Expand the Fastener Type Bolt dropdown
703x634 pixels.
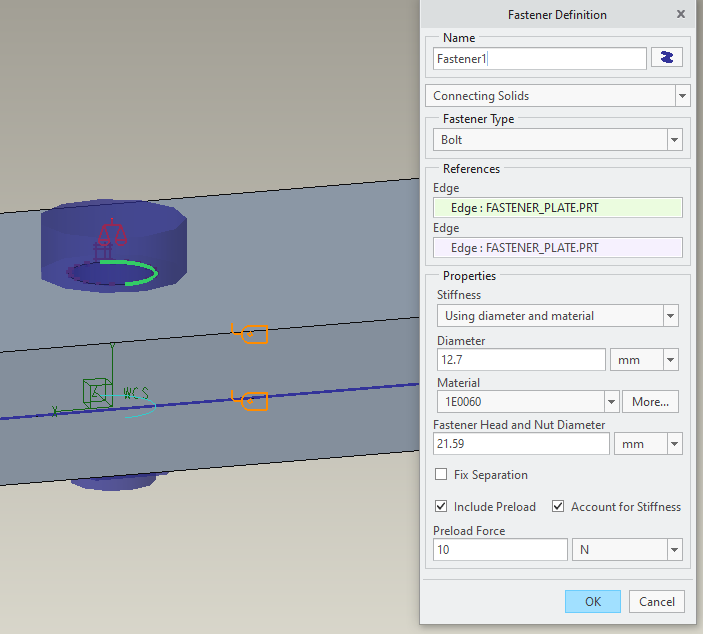675,140
